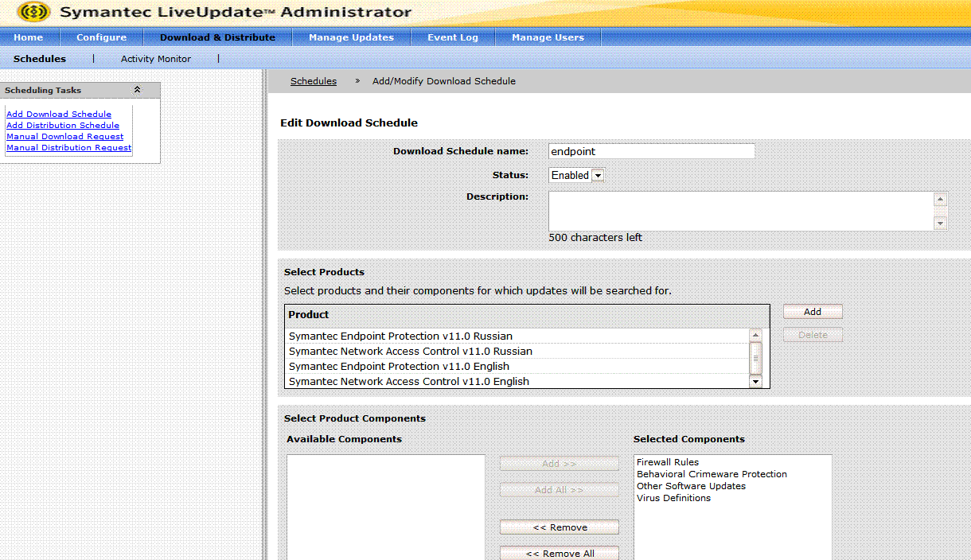Switch to Activity Monitor subtab
Screen dimensions: 971x560
(156, 59)
